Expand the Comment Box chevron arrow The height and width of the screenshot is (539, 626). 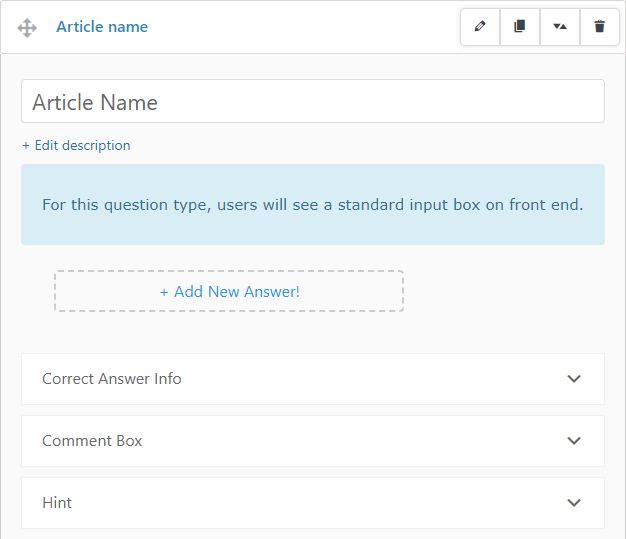(574, 441)
